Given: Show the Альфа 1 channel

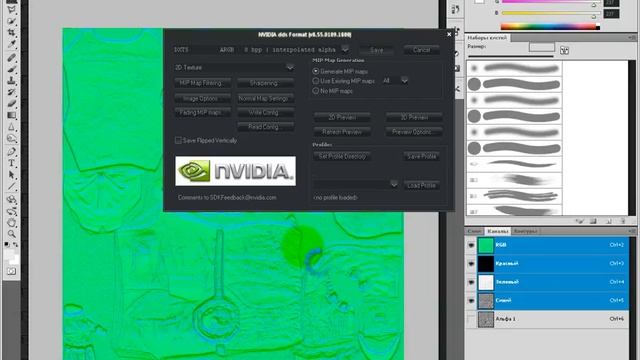Looking at the screenshot, I should [471, 319].
